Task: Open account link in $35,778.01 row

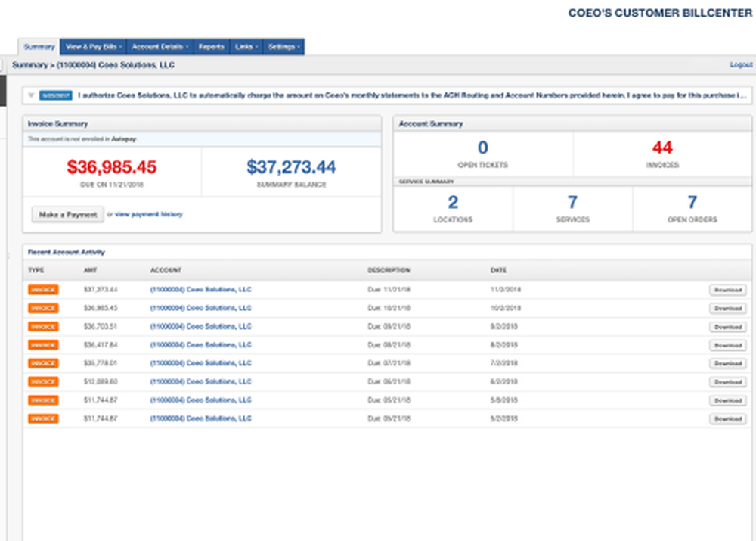Action: 200,363
